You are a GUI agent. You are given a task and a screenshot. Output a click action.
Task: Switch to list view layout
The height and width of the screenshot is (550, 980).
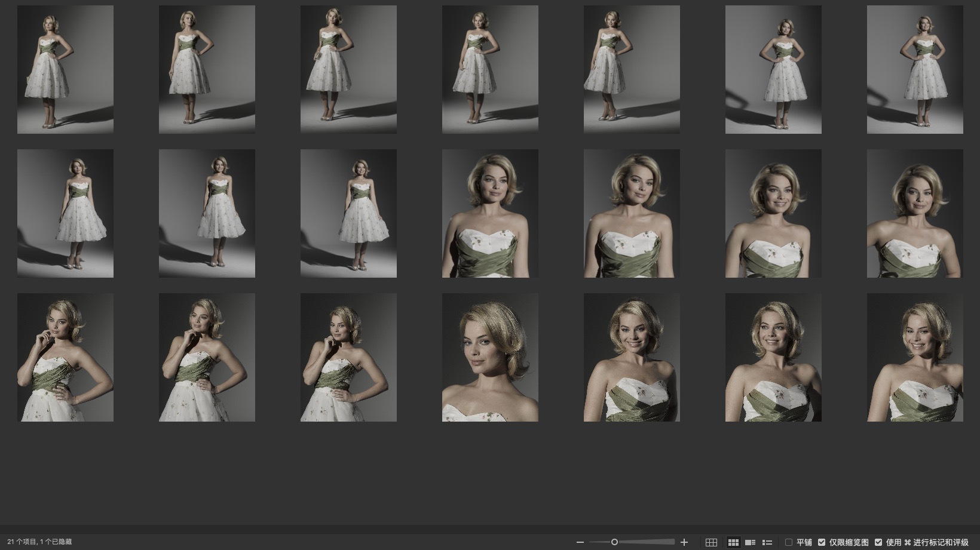pos(767,542)
